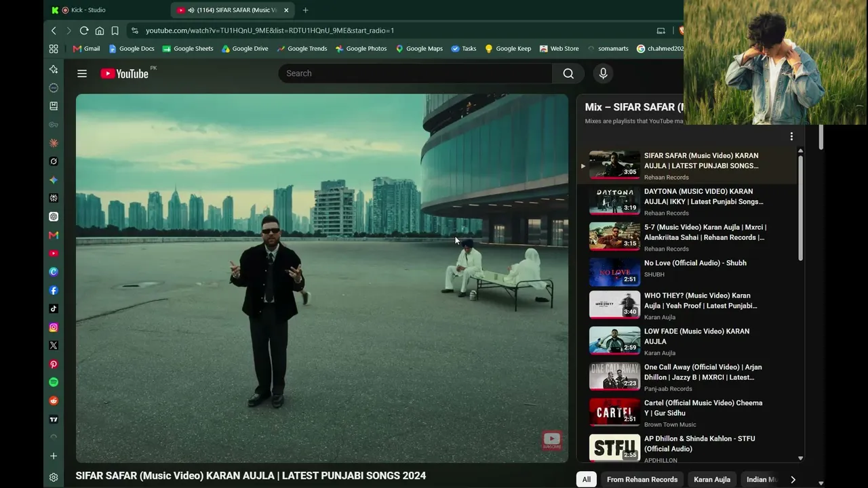Viewport: 868px width, 488px height.
Task: Open the sidebar star sparkle icon
Action: (x=54, y=69)
